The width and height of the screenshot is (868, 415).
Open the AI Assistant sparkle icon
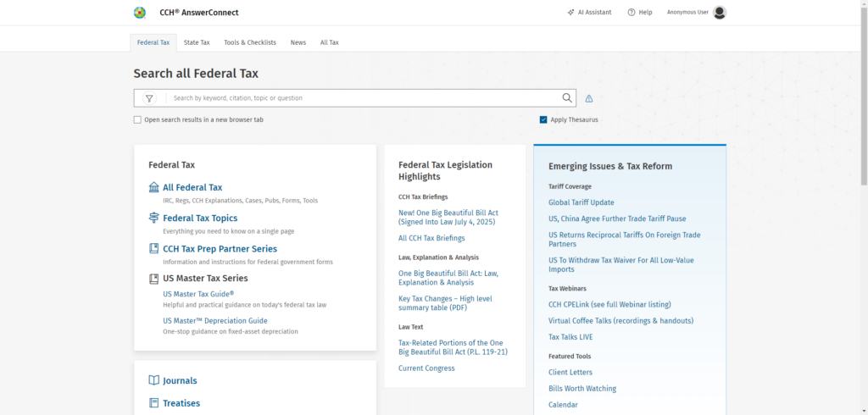(x=570, y=13)
